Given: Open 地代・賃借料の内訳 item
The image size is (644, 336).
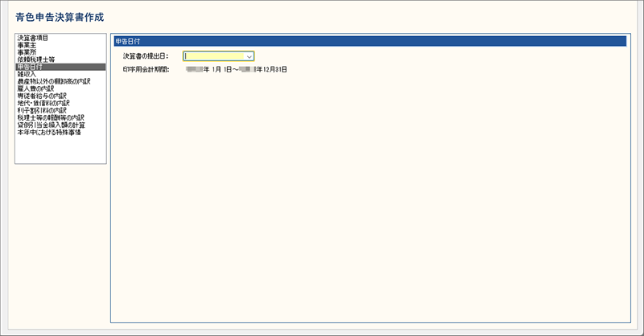Looking at the screenshot, I should click(43, 103).
